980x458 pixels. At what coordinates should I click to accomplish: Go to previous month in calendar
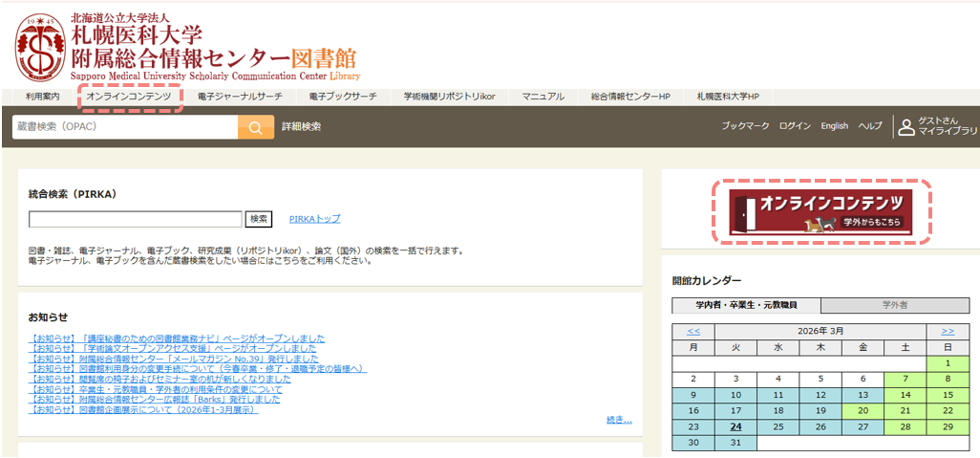[693, 331]
